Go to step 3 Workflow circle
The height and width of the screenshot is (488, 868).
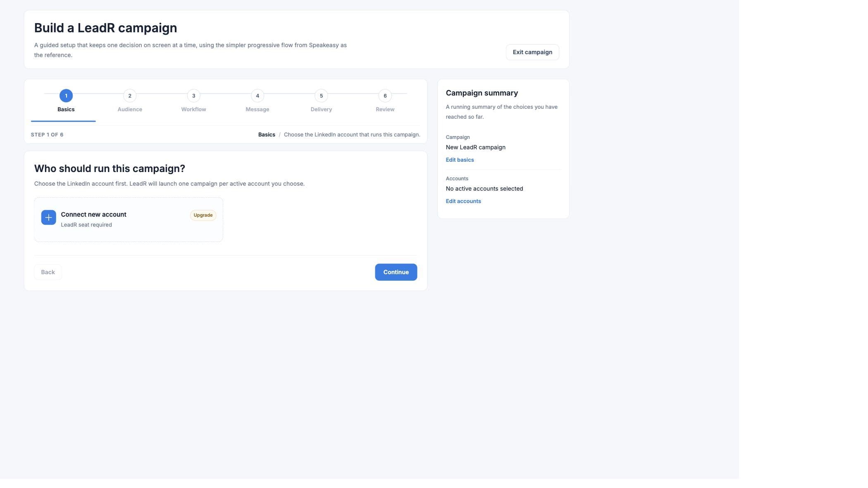click(x=193, y=96)
